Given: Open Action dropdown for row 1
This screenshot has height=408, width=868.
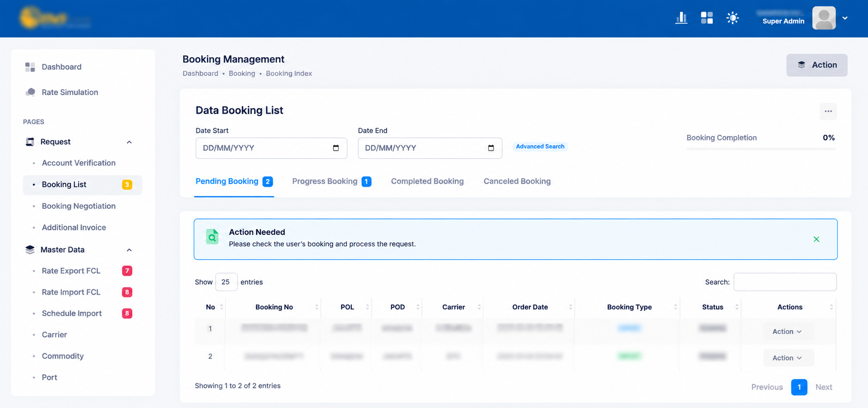Looking at the screenshot, I should pyautogui.click(x=788, y=332).
